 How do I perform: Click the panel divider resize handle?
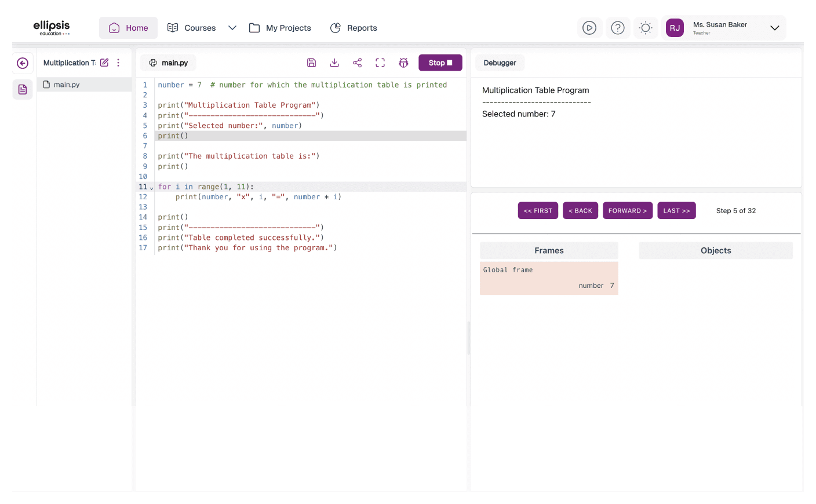tap(469, 338)
